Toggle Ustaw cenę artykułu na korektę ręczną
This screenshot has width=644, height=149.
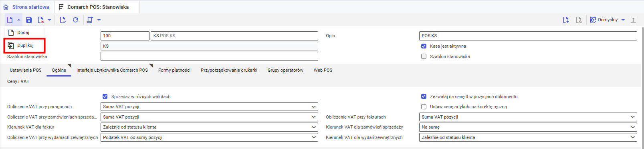(x=424, y=107)
